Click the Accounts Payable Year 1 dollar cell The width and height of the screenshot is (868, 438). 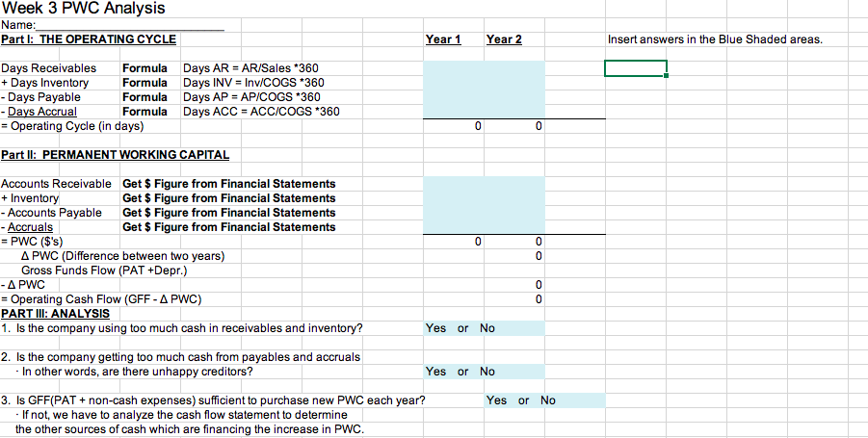pos(454,213)
